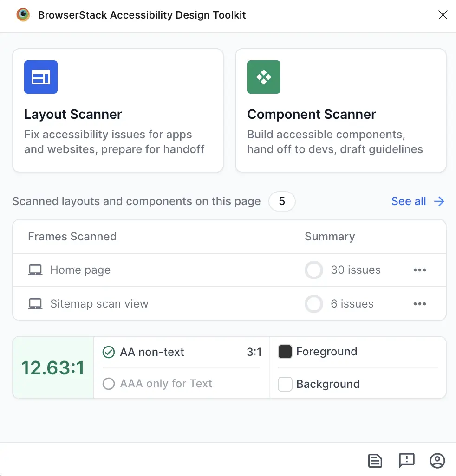
Task: Click the green Component Scanner icon
Action: click(264, 77)
